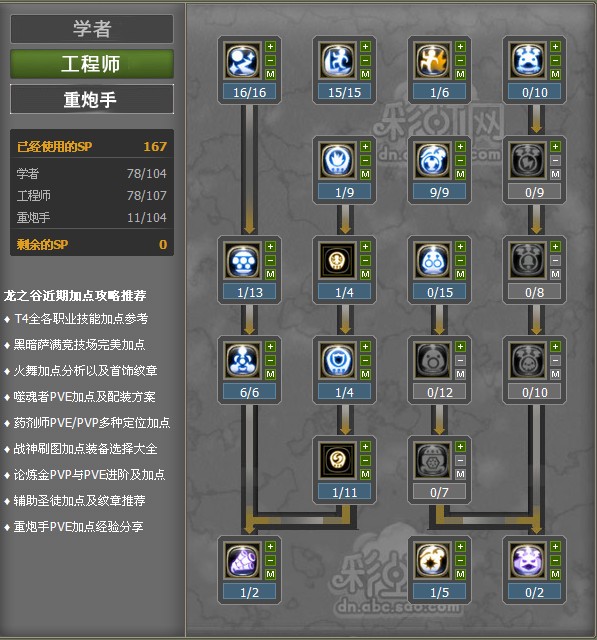The width and height of the screenshot is (597, 640).
Task: Select the 9/9 skill icon
Action: [x=433, y=160]
